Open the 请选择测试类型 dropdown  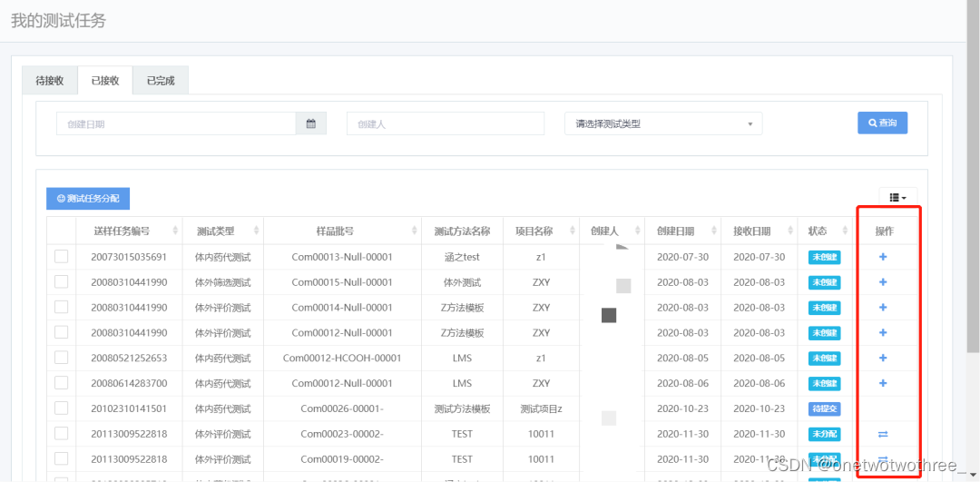(x=663, y=123)
